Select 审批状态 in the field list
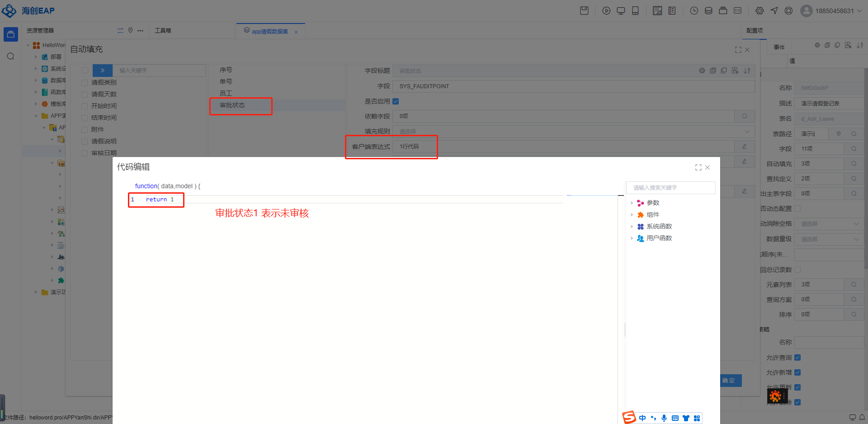The width and height of the screenshot is (868, 424). [x=232, y=105]
